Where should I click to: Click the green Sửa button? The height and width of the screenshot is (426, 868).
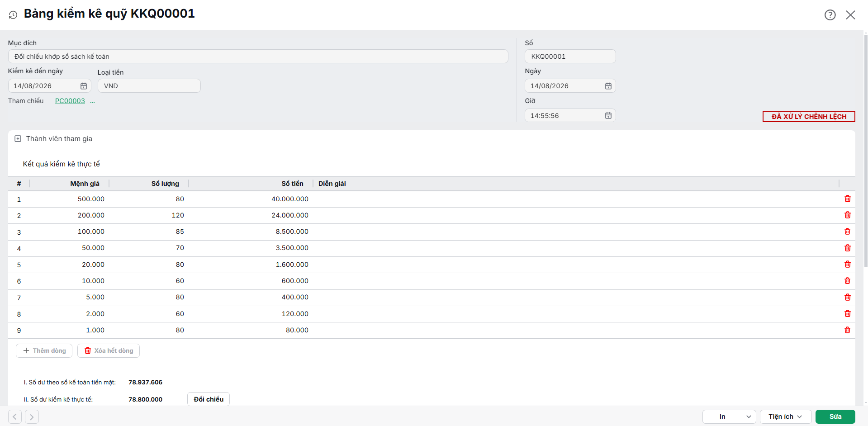[x=835, y=417]
